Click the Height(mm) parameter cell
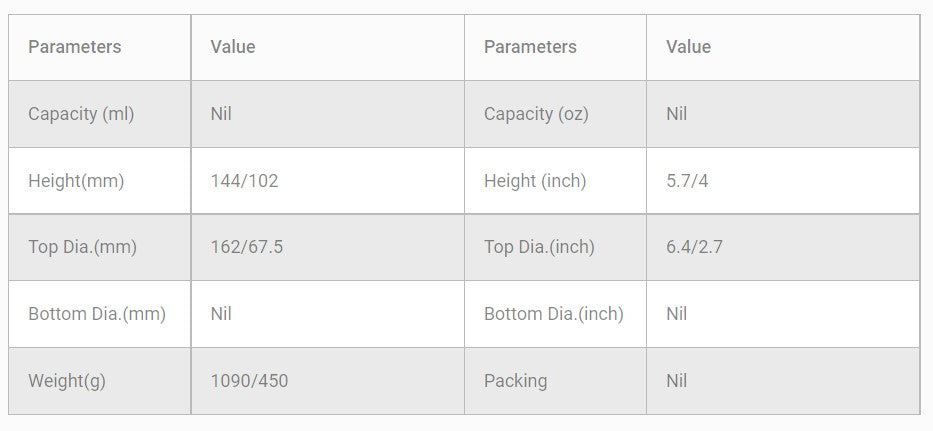Screen dimensions: 933x431 pyautogui.click(x=76, y=181)
